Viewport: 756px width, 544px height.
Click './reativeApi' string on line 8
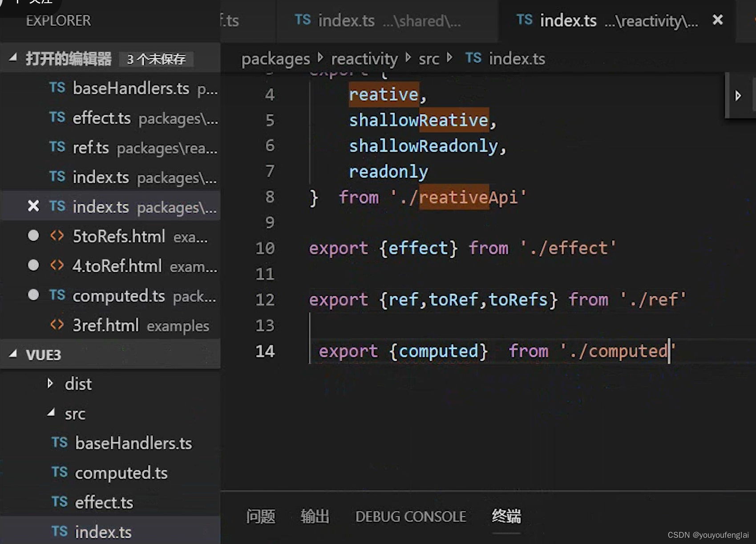[458, 197]
